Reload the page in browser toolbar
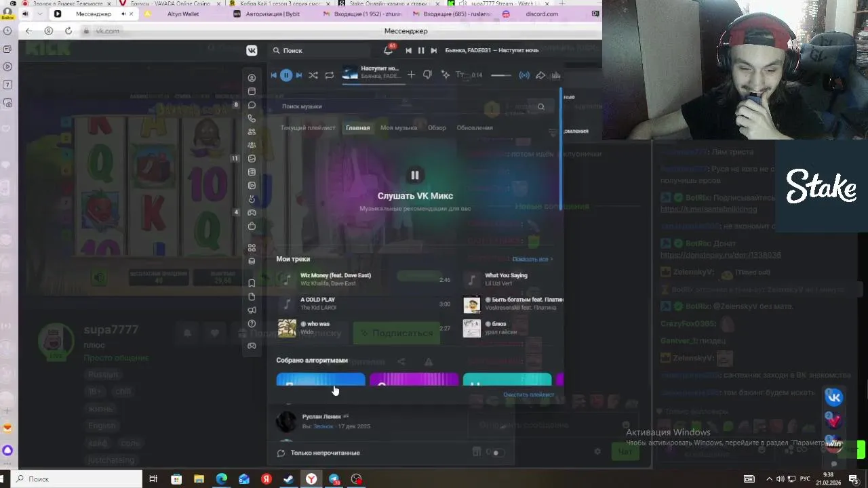This screenshot has height=488, width=868. point(68,30)
